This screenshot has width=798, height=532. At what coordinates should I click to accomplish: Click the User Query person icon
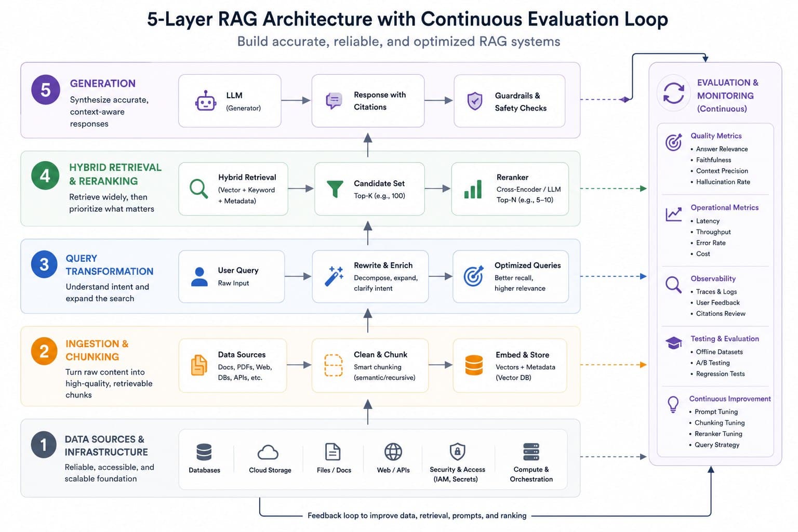click(199, 277)
